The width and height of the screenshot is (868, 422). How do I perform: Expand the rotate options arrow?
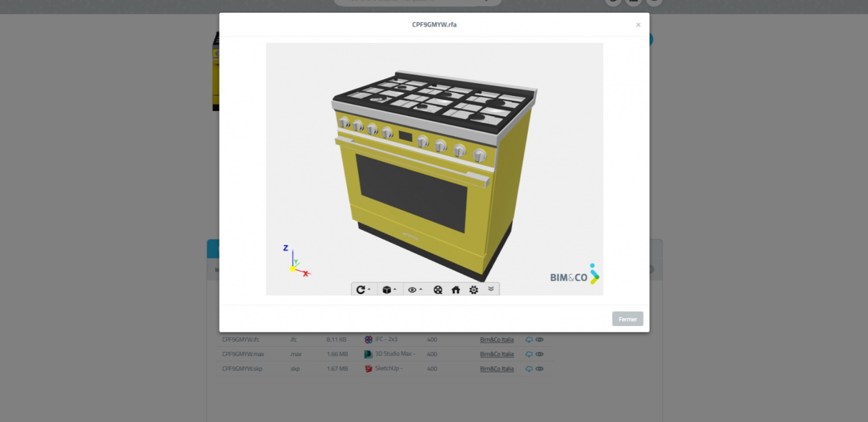coord(369,290)
